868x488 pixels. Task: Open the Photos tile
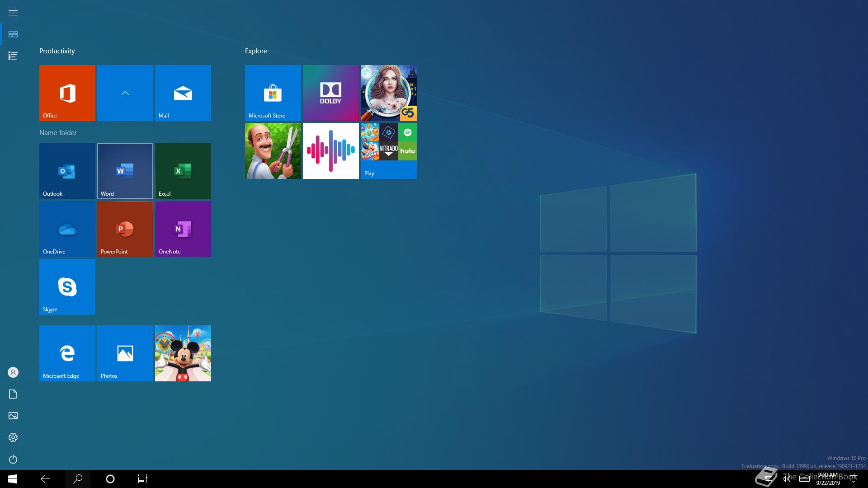125,353
